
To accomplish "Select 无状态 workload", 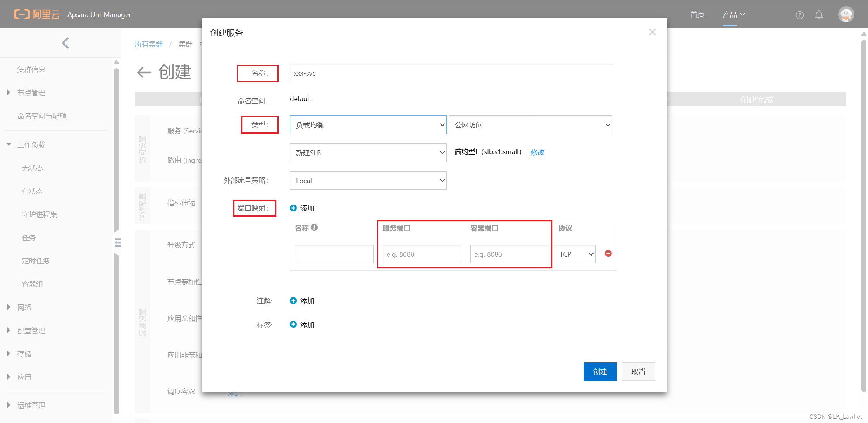I will [x=33, y=168].
